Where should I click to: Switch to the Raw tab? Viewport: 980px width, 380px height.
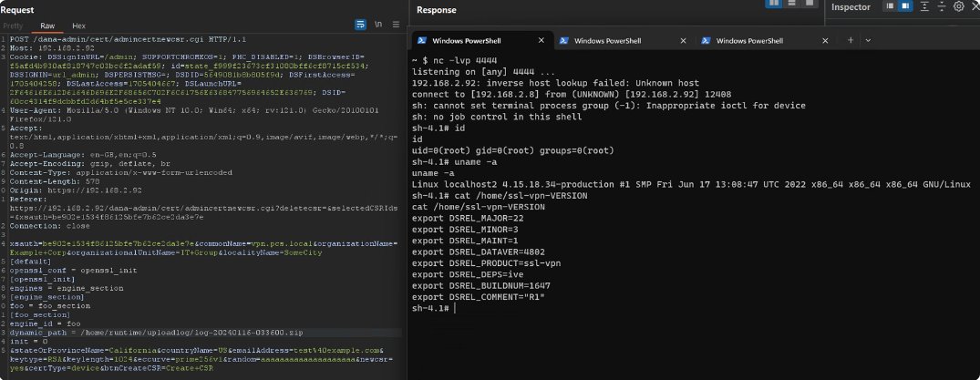(47, 26)
